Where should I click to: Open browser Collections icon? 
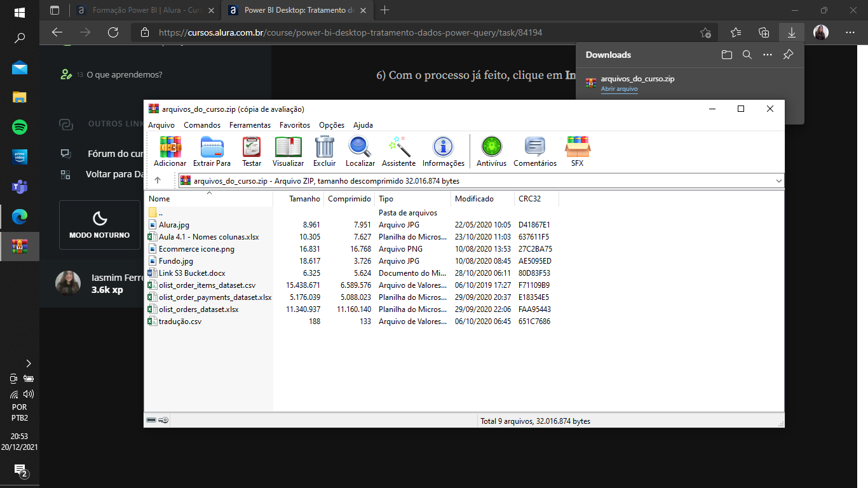(764, 32)
